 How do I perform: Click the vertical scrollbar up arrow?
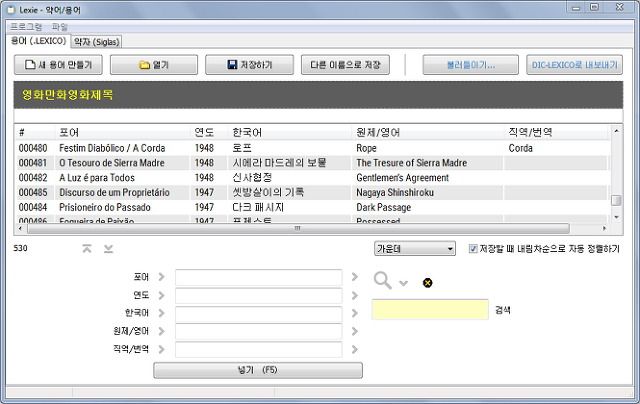pyautogui.click(x=616, y=131)
